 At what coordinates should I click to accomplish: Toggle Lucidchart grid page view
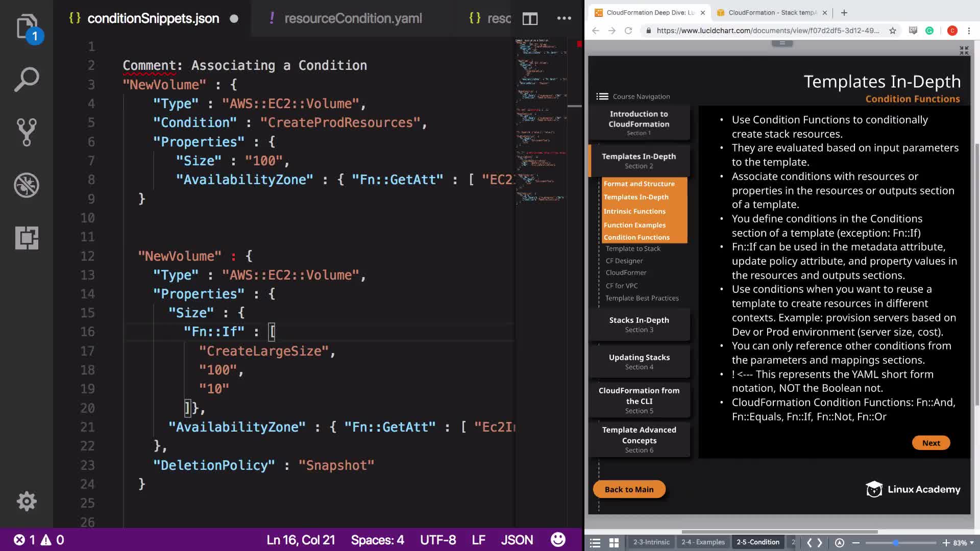pos(614,542)
